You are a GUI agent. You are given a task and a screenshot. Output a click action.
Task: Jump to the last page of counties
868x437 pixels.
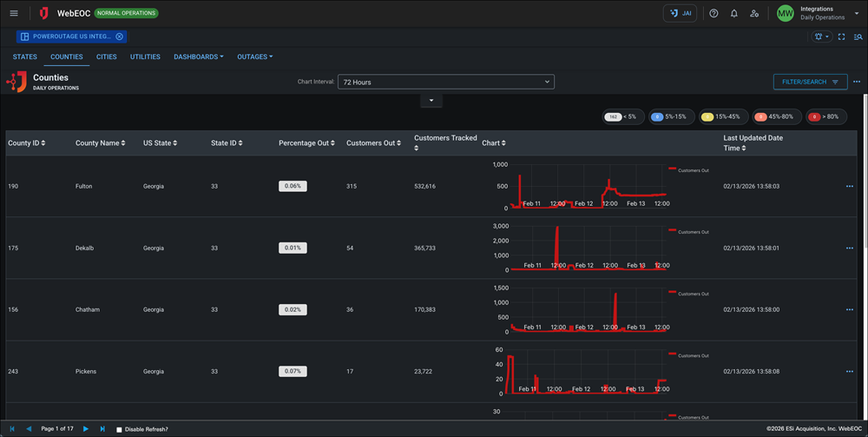102,429
